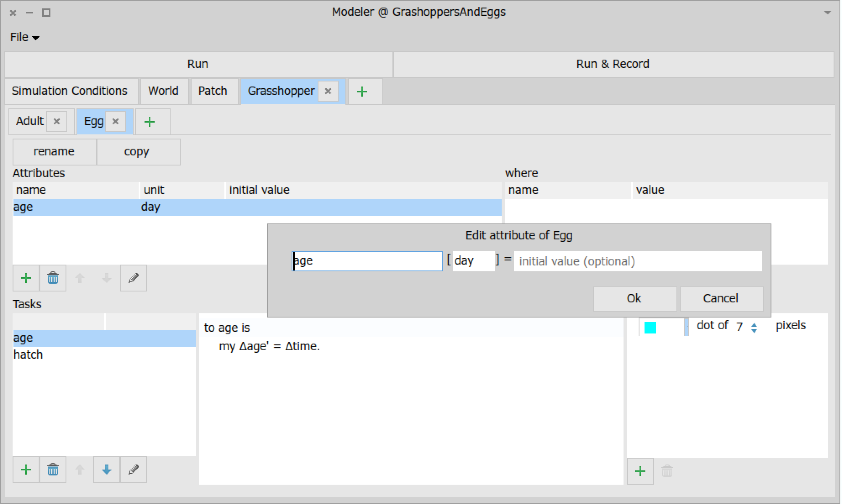This screenshot has width=842, height=504.
Task: Close the Grasshopper tab
Action: click(328, 91)
